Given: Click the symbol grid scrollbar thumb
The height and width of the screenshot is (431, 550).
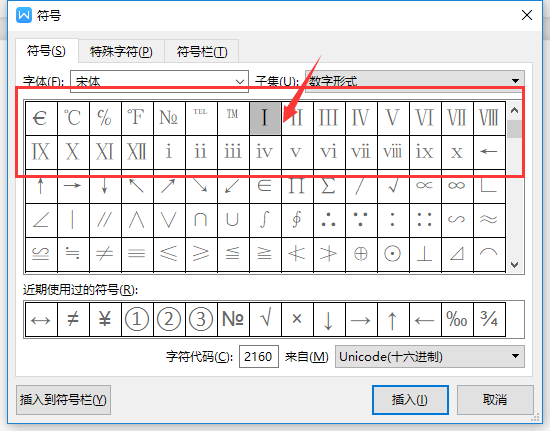Looking at the screenshot, I should tap(515, 129).
